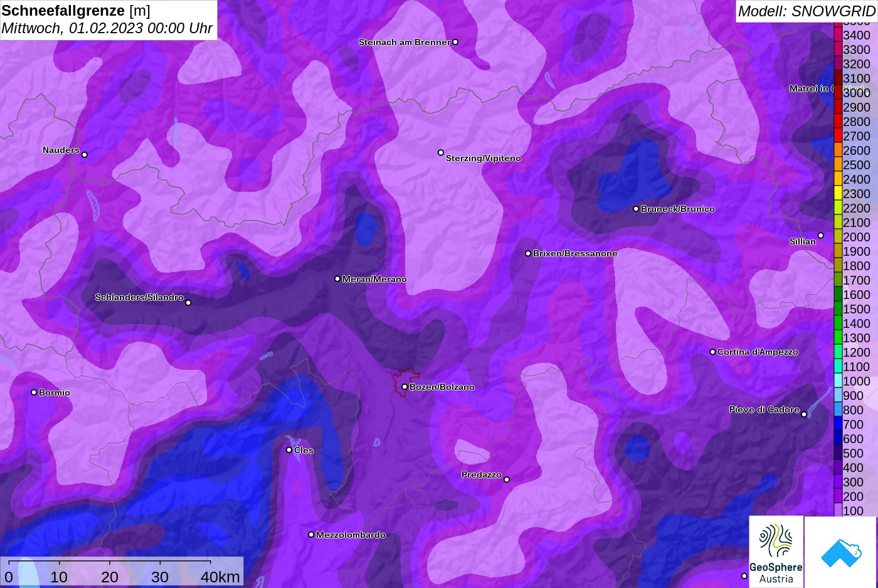Select the 'Mezzolombardo' label text
Viewport: 878px width, 588px height.
351,535
